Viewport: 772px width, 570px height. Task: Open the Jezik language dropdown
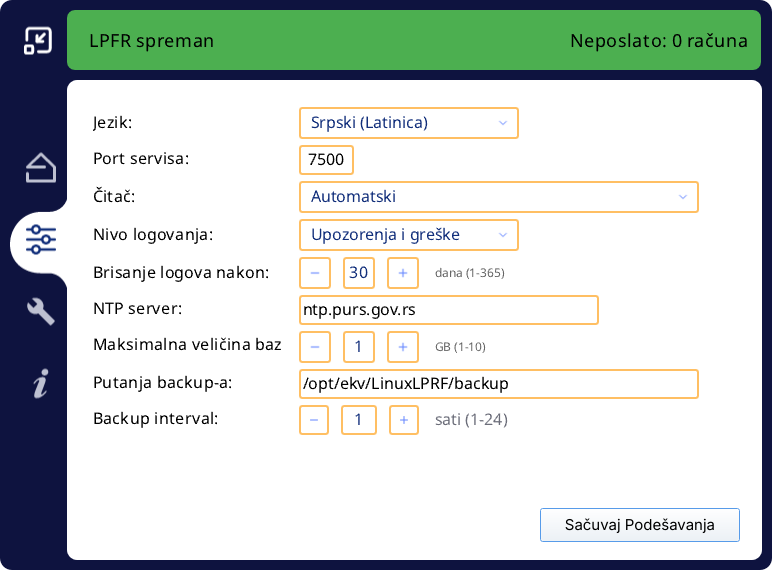[x=408, y=123]
